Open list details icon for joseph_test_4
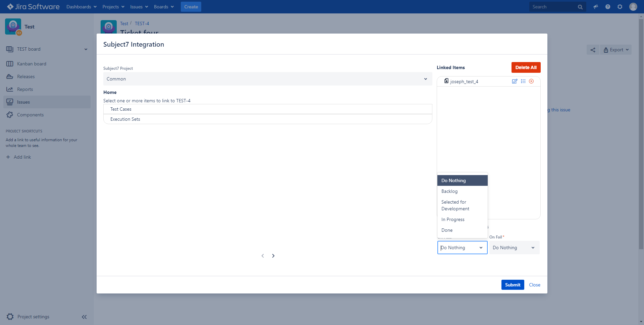Screen dimensions: 644x325 [x=523, y=82]
